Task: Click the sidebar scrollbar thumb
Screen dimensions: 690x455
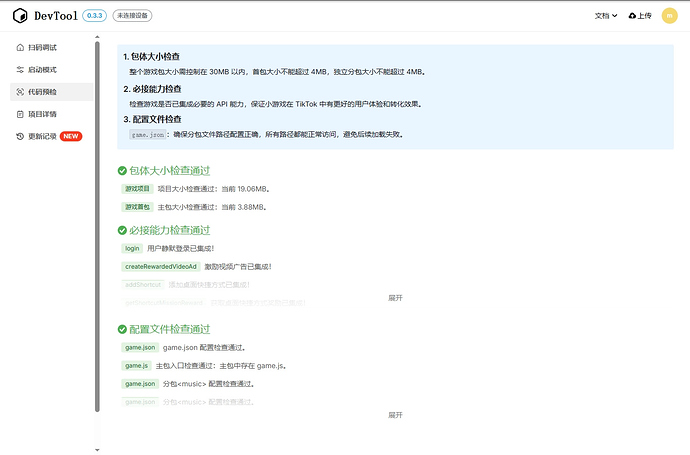Action: point(97,227)
